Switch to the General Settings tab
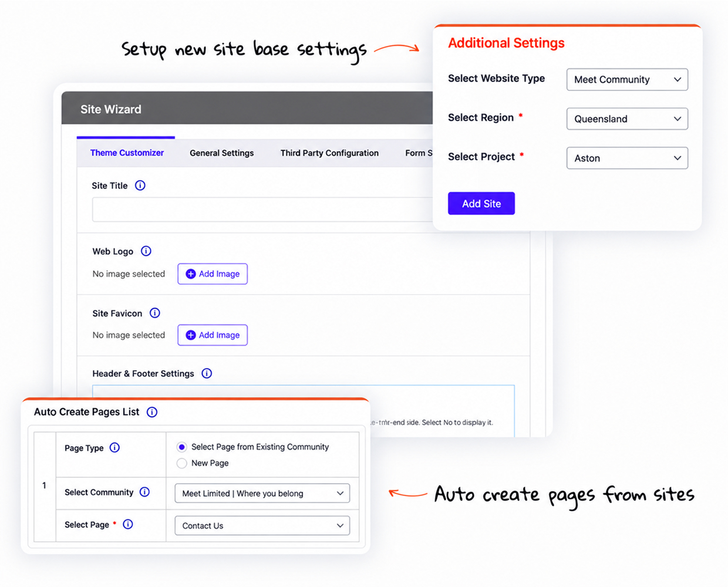This screenshot has height=587, width=728. (222, 153)
